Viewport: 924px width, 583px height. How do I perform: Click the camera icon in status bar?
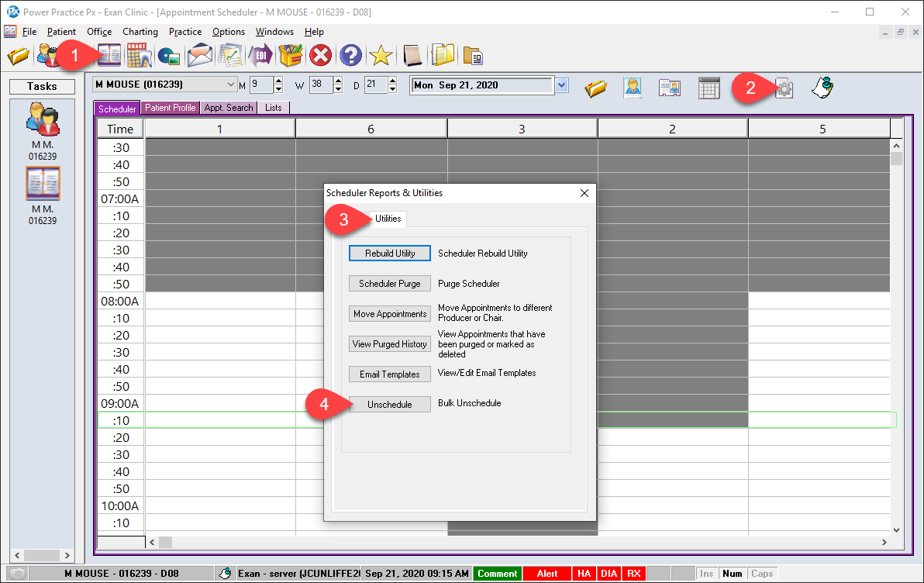pyautogui.click(x=17, y=574)
